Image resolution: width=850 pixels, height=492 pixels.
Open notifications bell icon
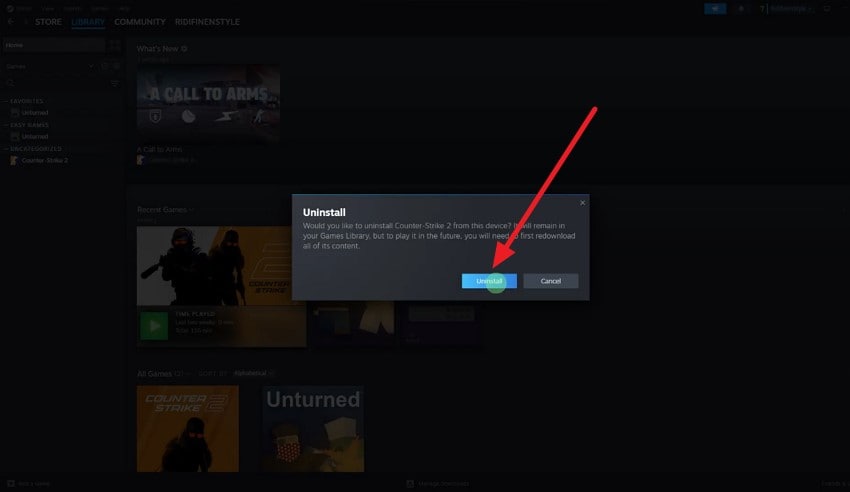coord(741,9)
